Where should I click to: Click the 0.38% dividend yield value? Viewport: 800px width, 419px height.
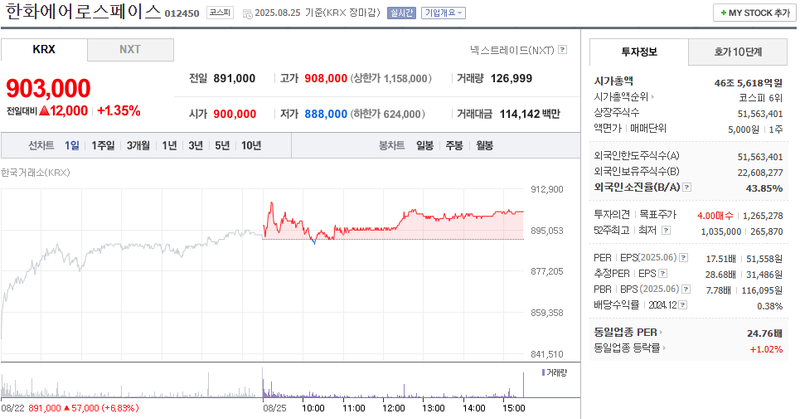coord(770,306)
